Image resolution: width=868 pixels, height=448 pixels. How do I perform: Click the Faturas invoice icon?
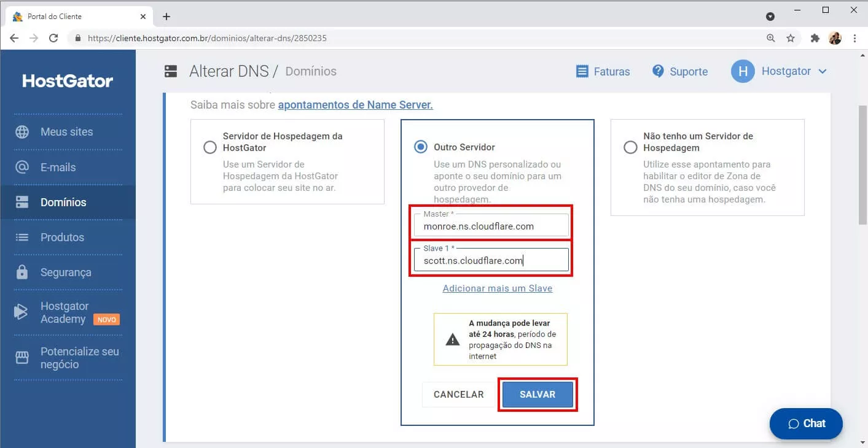pos(582,71)
